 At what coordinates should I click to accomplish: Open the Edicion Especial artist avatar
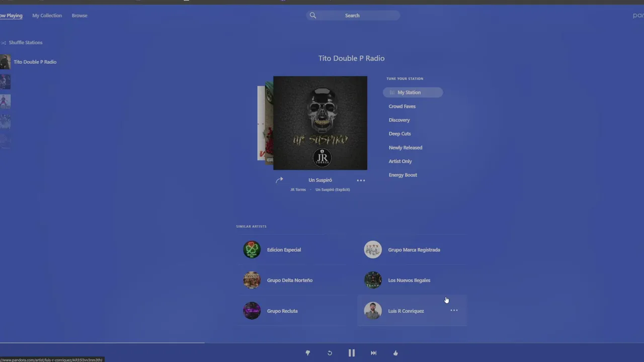pos(252,249)
